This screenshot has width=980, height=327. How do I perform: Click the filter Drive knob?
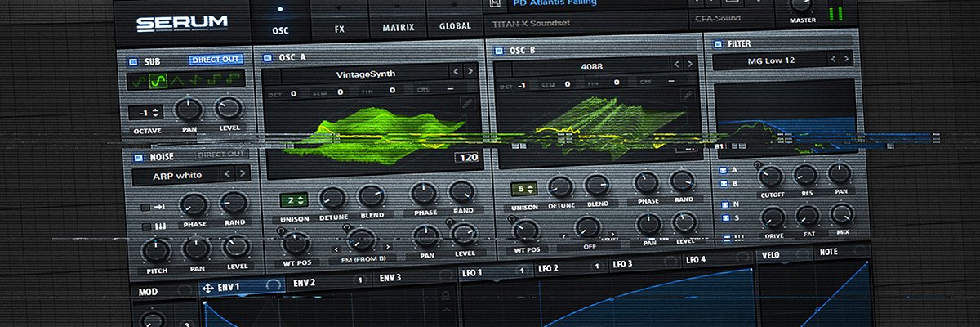click(772, 217)
